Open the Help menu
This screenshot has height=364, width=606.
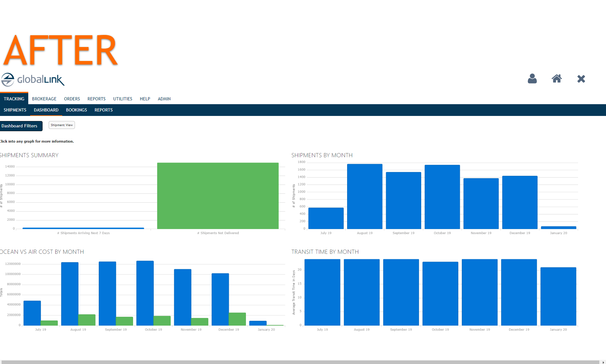[x=145, y=99]
